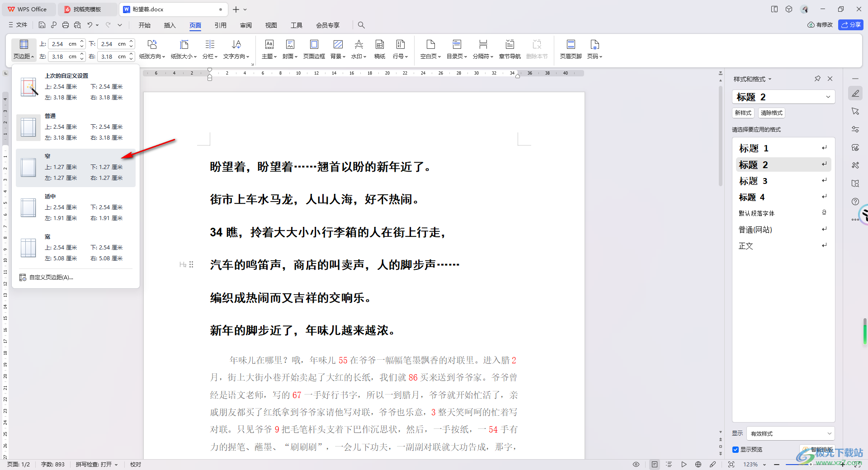Click the zoom out minus button

click(777, 465)
